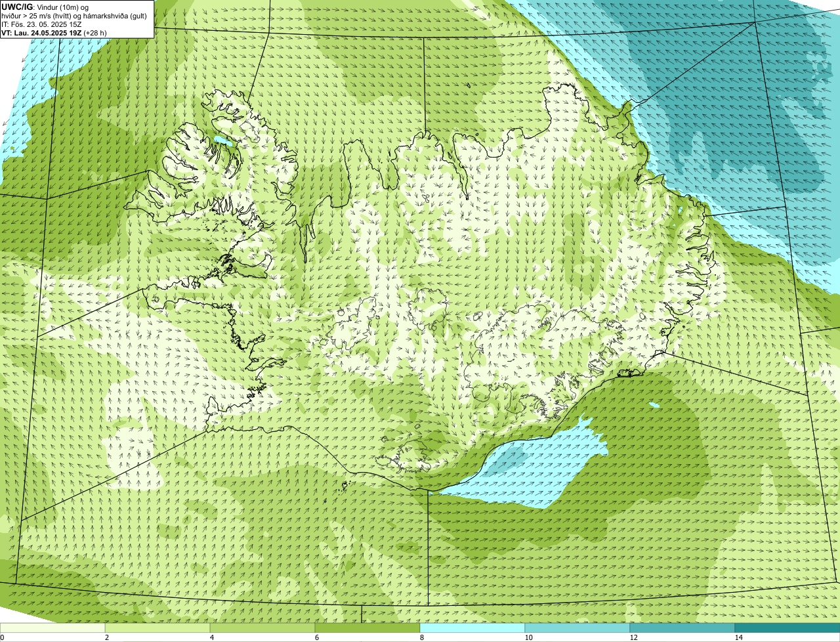Click the 6–8 m/s dark green legend swatch

point(367,628)
